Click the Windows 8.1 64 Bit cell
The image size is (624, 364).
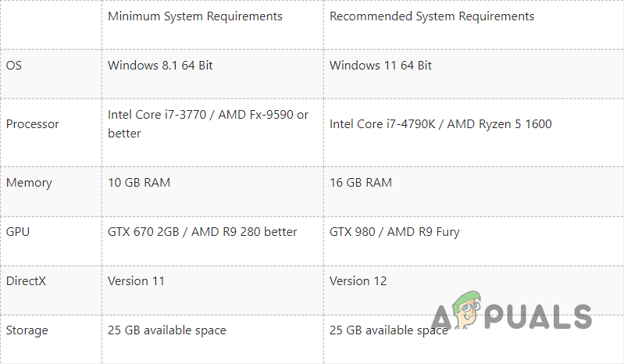click(x=160, y=66)
